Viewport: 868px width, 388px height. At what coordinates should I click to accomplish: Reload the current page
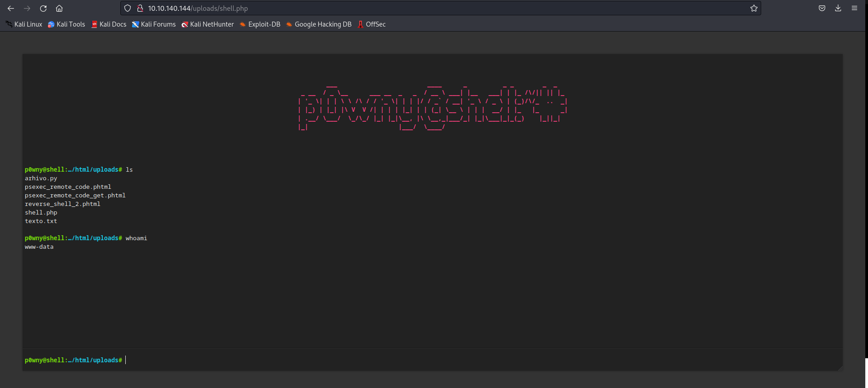click(x=43, y=8)
